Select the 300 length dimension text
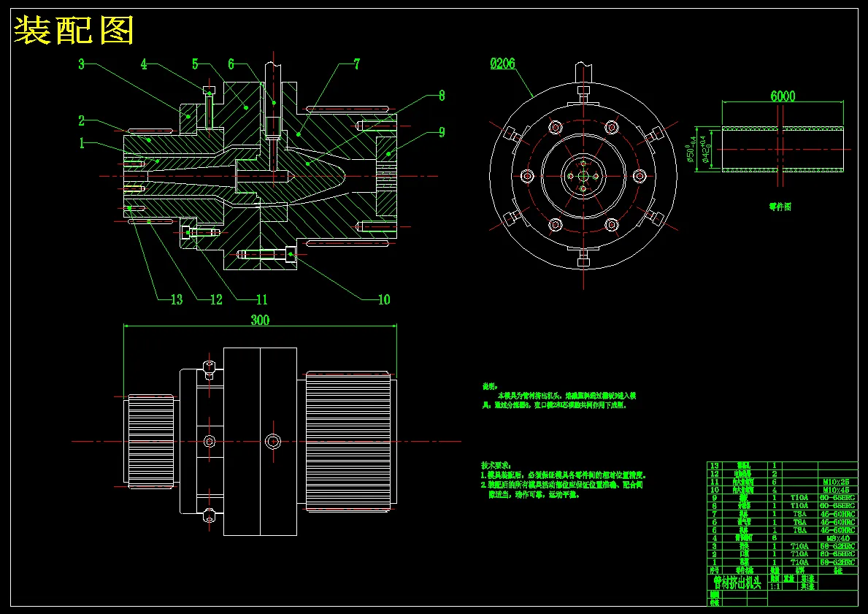The image size is (868, 614). [260, 320]
